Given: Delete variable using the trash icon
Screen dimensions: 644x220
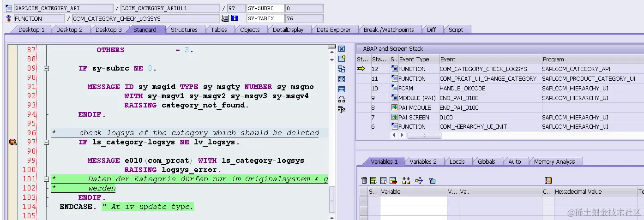Looking at the screenshot, I should pyautogui.click(x=364, y=180).
